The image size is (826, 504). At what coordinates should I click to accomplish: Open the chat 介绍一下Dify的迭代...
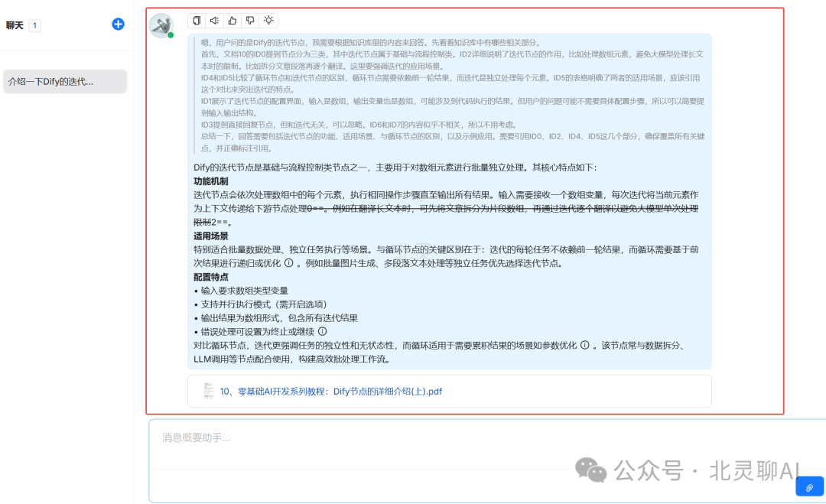pos(65,82)
